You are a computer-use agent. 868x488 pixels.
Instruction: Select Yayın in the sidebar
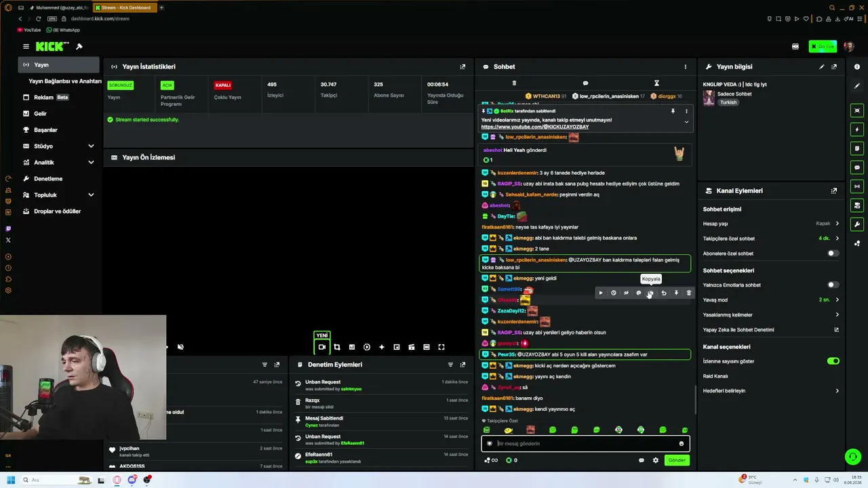click(x=58, y=65)
